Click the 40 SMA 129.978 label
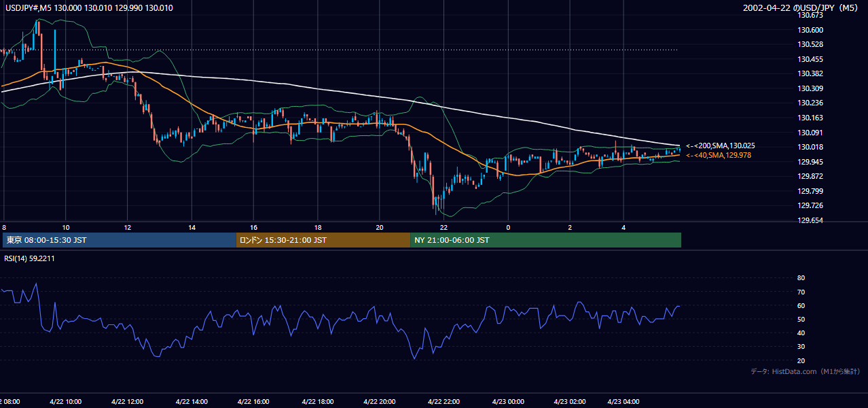 pyautogui.click(x=719, y=156)
